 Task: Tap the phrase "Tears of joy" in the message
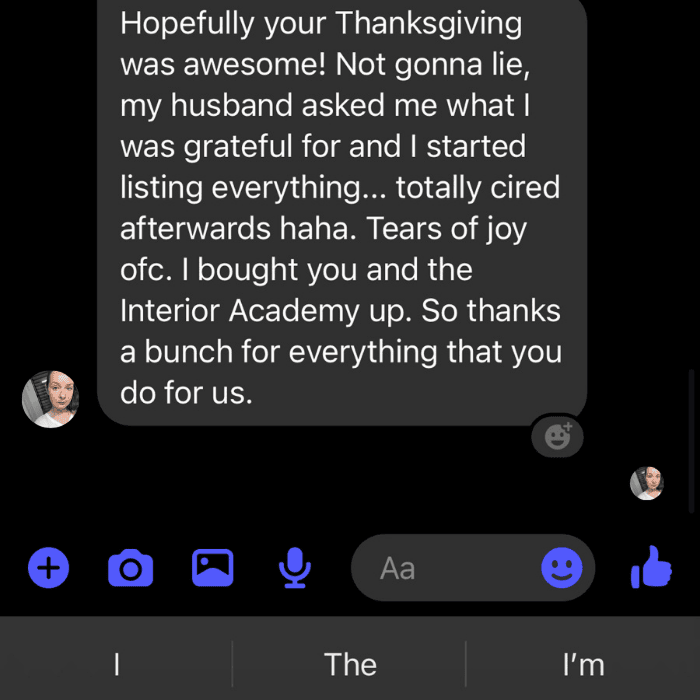446,229
